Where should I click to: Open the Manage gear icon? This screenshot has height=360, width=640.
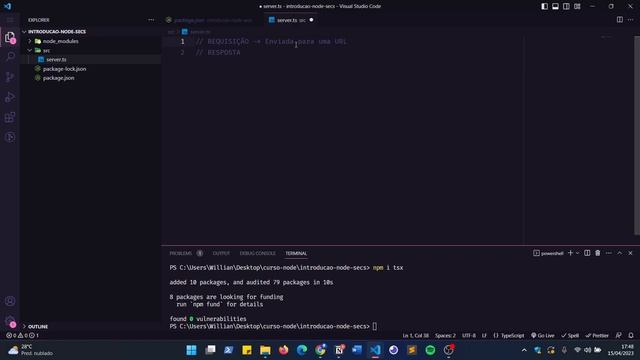click(10, 321)
